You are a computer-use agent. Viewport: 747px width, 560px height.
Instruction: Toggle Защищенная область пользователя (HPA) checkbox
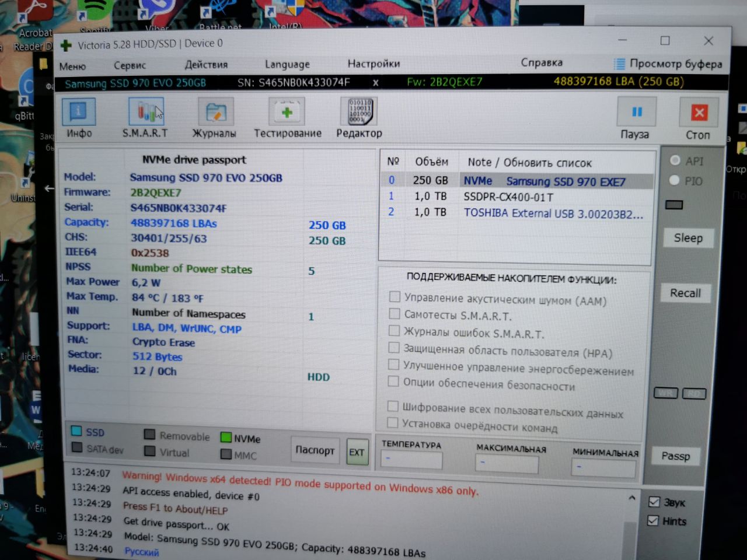394,348
